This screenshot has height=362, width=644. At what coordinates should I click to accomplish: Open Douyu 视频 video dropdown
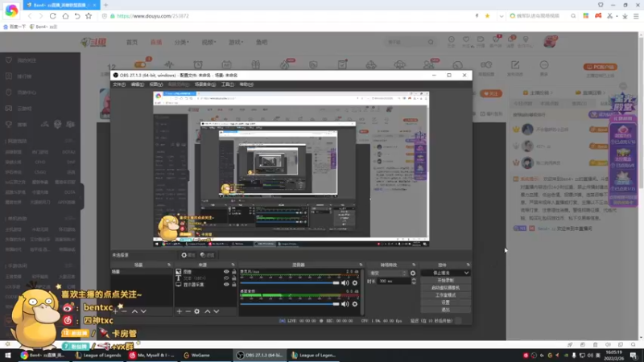[x=208, y=43]
